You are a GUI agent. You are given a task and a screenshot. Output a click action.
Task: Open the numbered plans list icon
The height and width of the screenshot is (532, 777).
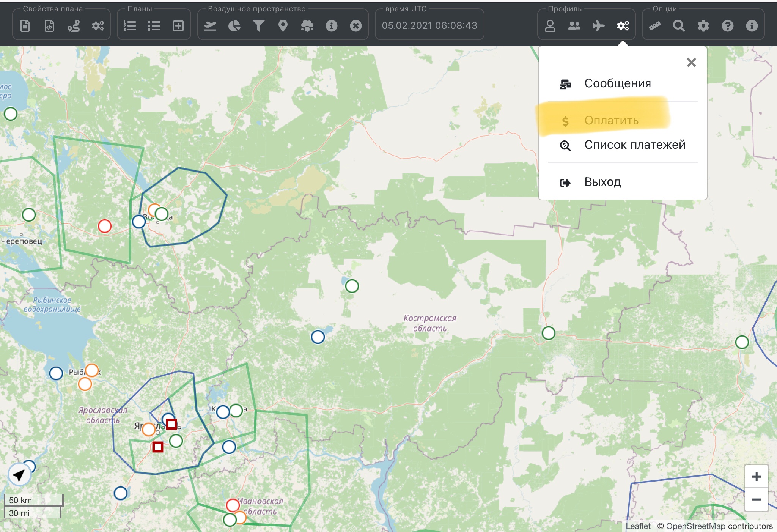pyautogui.click(x=130, y=26)
